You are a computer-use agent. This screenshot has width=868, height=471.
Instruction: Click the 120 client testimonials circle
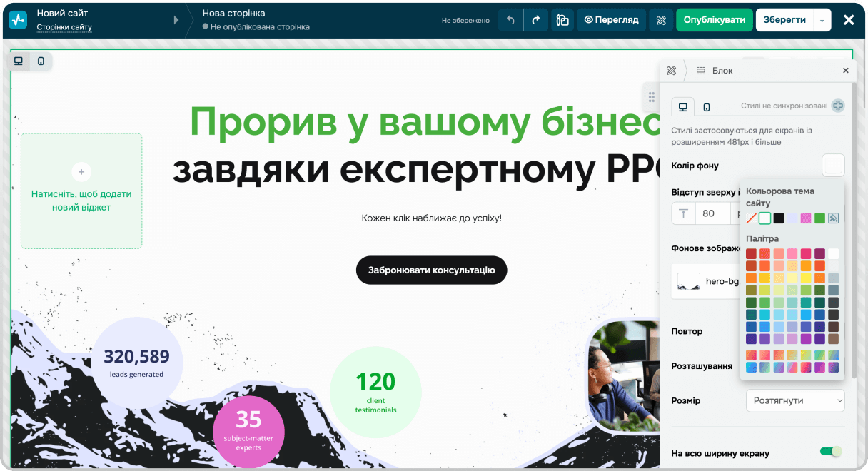(375, 392)
